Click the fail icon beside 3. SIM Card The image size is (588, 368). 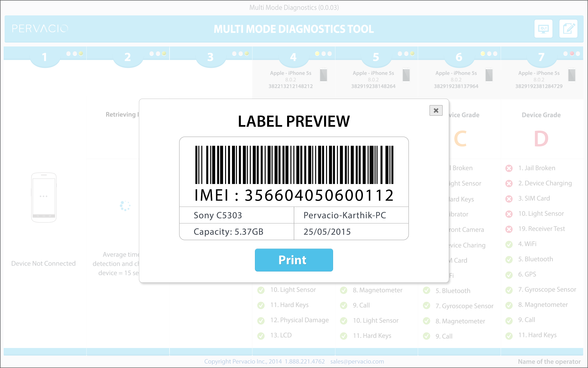point(509,198)
